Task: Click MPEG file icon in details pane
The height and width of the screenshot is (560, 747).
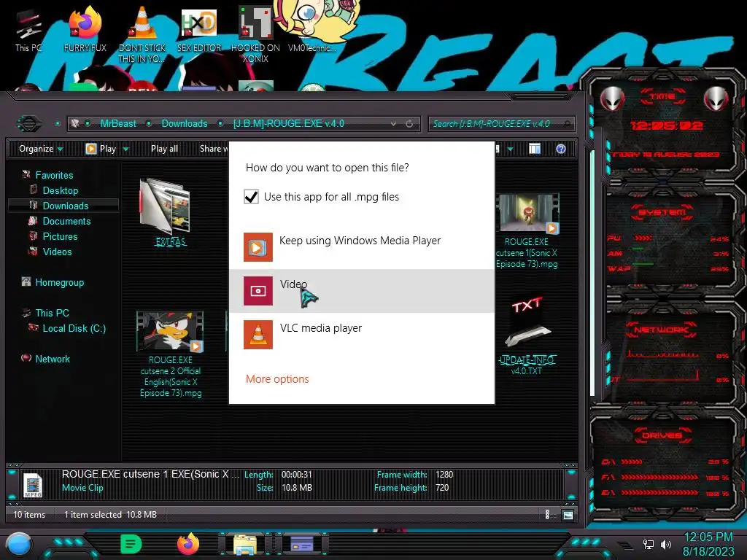Action: click(x=33, y=485)
